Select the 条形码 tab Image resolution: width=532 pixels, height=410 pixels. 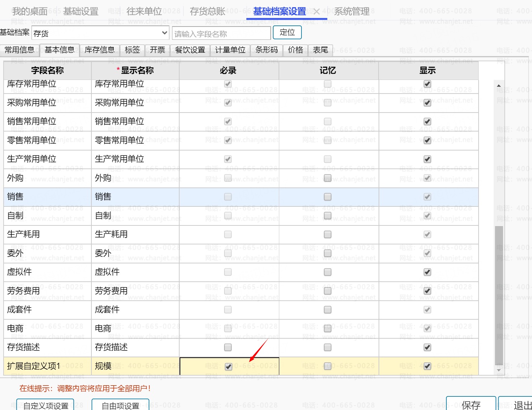pyautogui.click(x=266, y=50)
